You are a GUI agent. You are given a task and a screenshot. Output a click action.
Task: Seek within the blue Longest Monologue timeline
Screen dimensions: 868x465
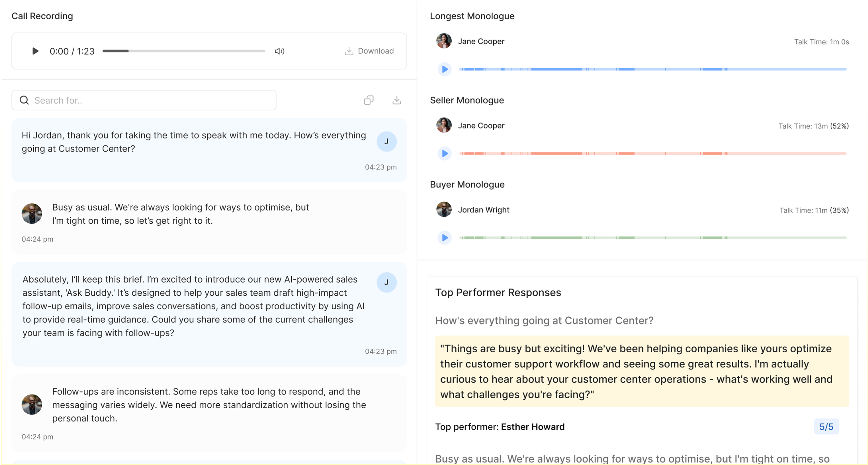(653, 69)
